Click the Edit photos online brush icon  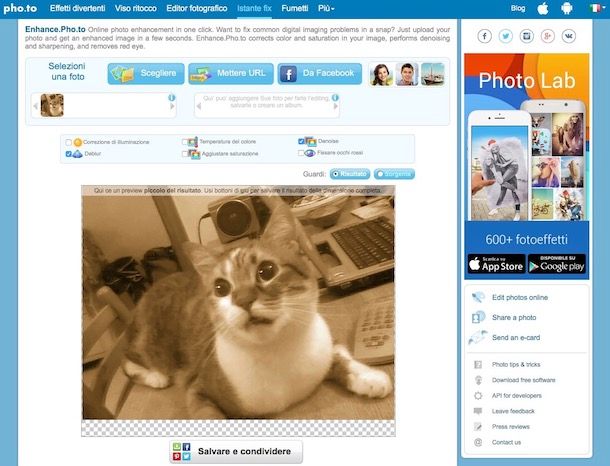click(x=478, y=298)
